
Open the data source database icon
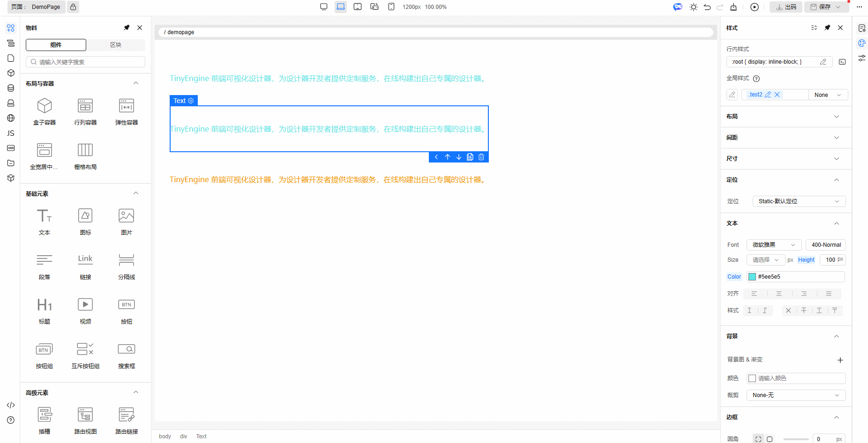click(11, 88)
